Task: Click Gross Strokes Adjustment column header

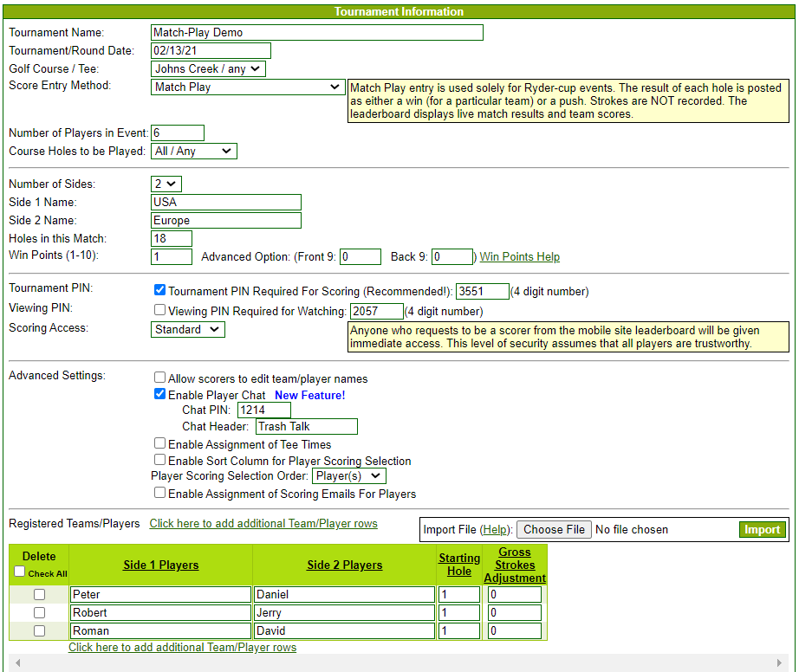Action: [x=515, y=565]
